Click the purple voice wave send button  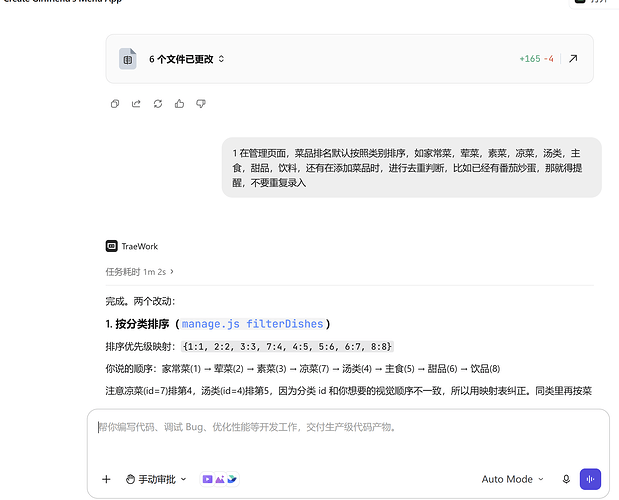click(x=590, y=479)
